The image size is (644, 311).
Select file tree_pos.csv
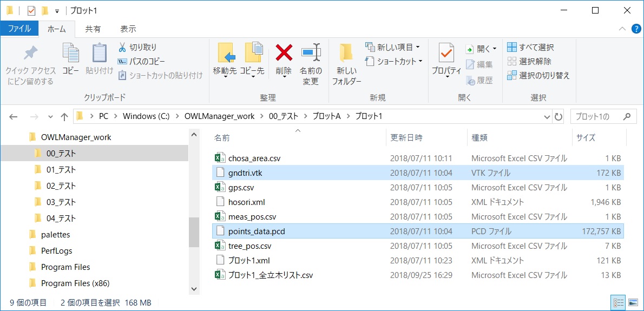[x=249, y=246]
